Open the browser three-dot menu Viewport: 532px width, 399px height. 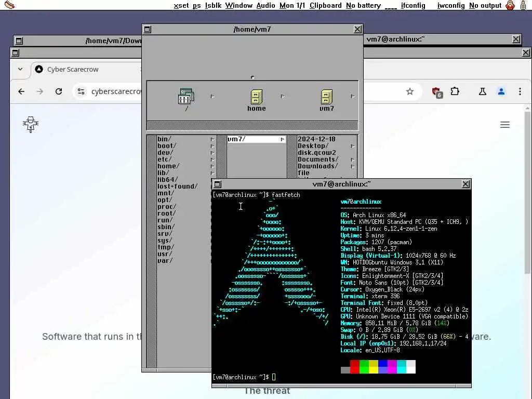tap(520, 91)
